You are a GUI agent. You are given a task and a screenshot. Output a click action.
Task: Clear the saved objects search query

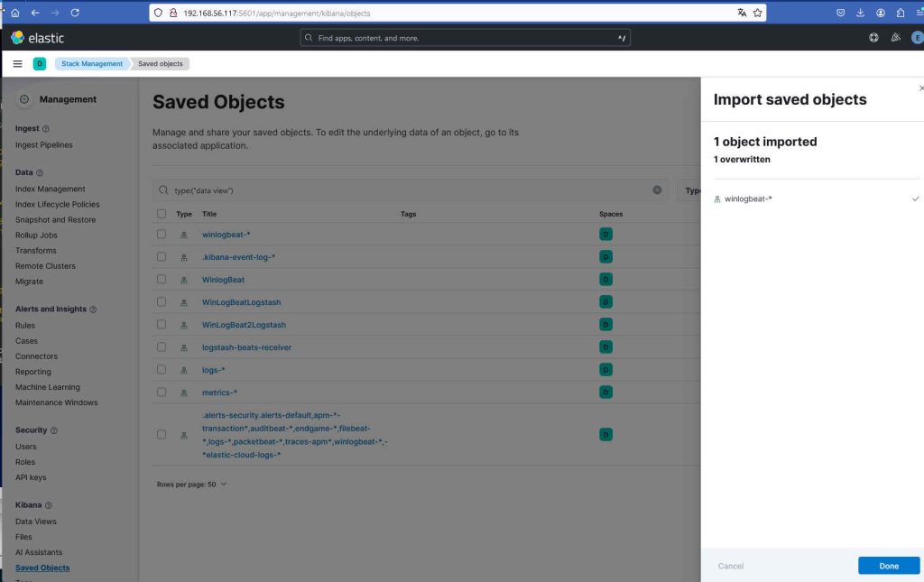[658, 189]
